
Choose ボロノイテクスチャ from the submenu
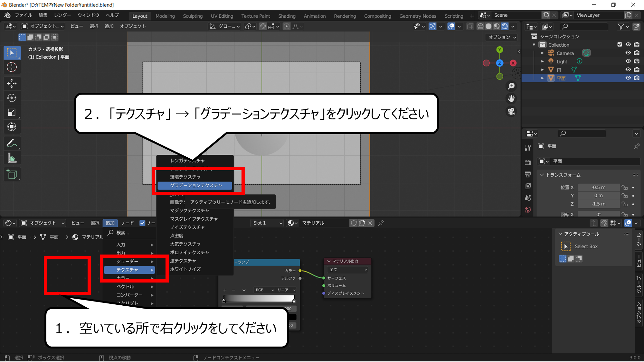coord(195,252)
